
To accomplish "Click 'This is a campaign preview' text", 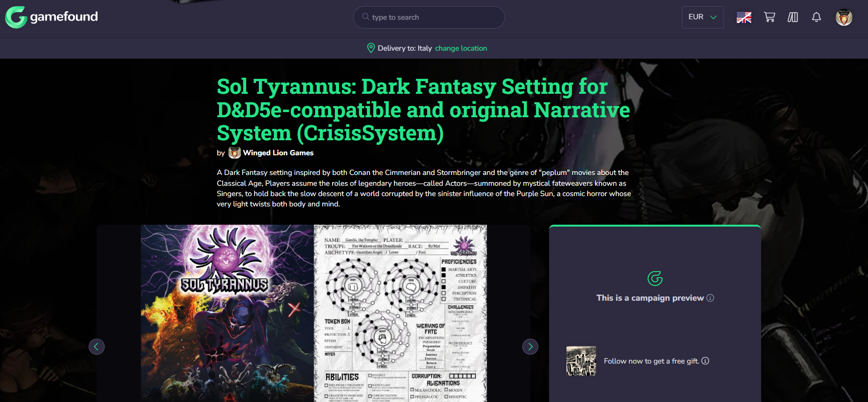I will click(650, 298).
